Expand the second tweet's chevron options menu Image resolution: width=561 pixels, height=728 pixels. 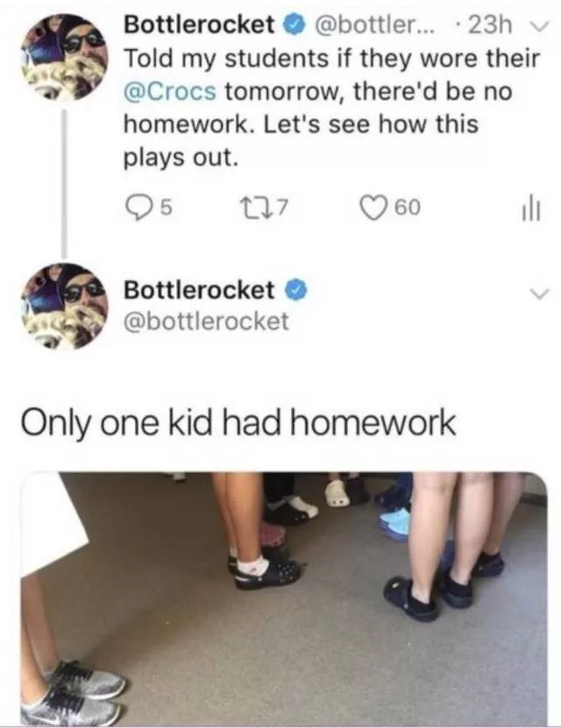540,293
